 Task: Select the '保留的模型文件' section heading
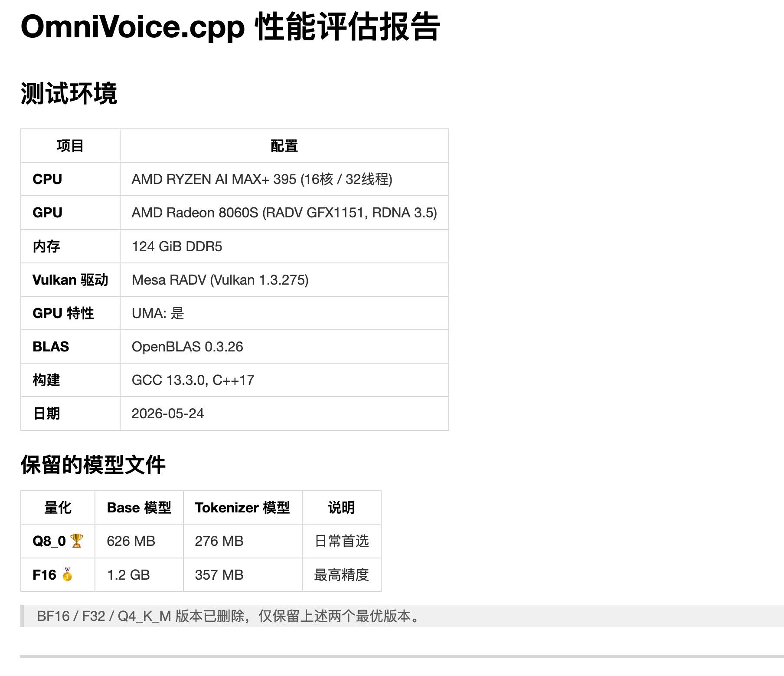[93, 465]
